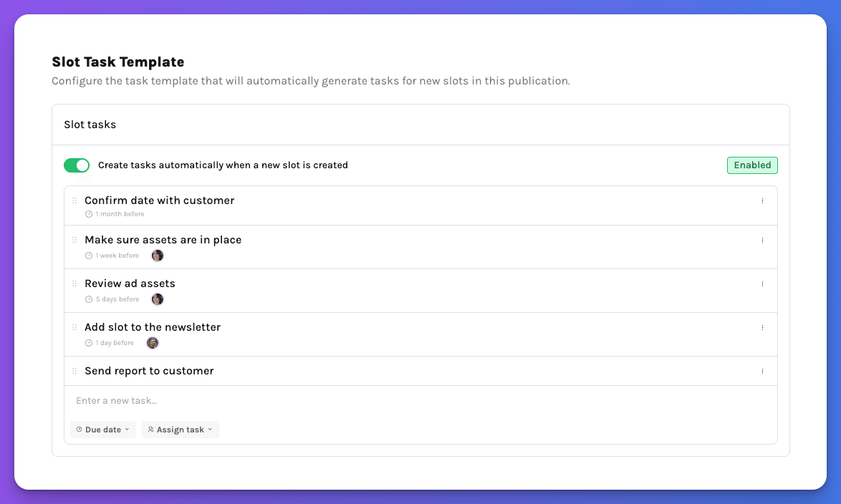This screenshot has width=841, height=504.
Task: Grab the drag handle of Confirm date with customer
Action: click(75, 200)
